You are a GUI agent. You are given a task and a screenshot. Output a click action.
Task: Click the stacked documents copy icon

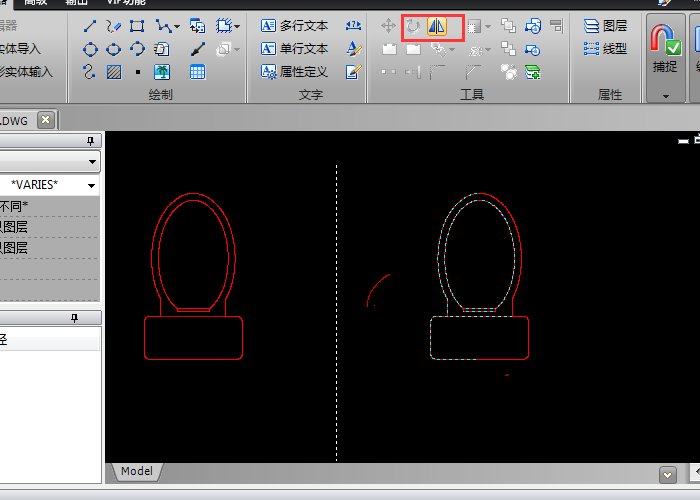pyautogui.click(x=162, y=49)
